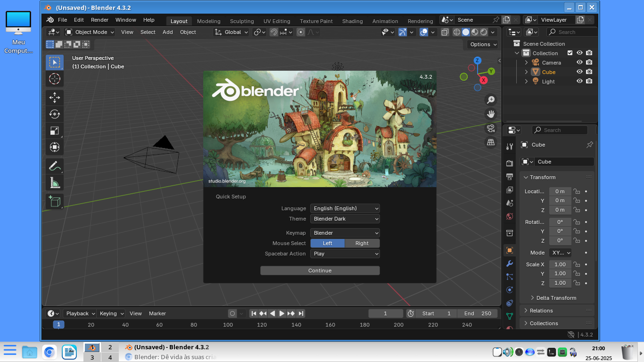644x362 pixels.
Task: Open the viewport Add menu
Action: click(x=168, y=32)
